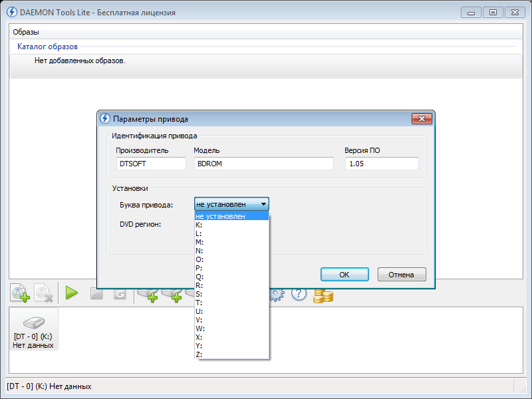Select the [DT - 0] (K:) virtual drive
Screen dimensions: 532x399
[34, 329]
